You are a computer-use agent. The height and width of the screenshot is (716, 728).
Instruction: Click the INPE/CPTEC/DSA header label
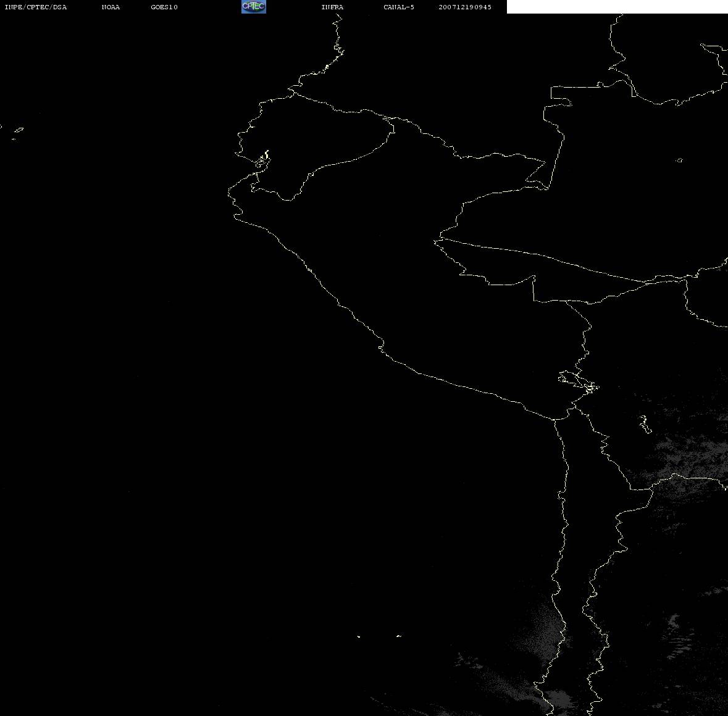pyautogui.click(x=36, y=7)
